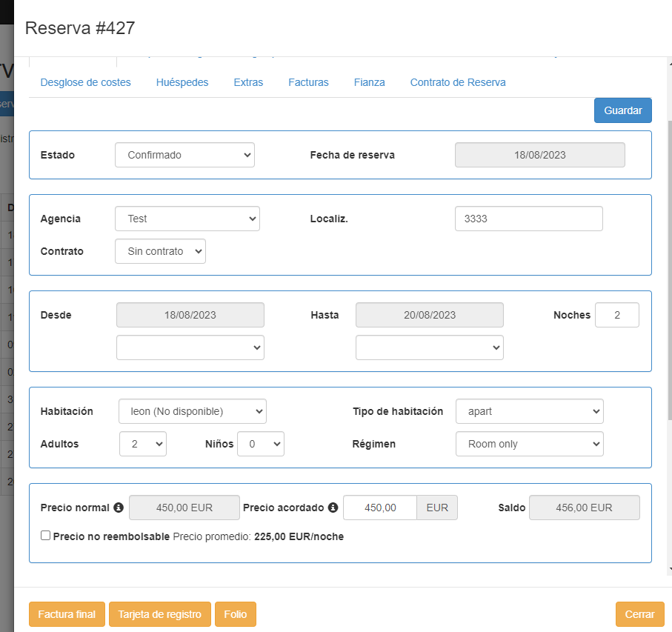
Task: Open the Extras tab
Action: 248,82
